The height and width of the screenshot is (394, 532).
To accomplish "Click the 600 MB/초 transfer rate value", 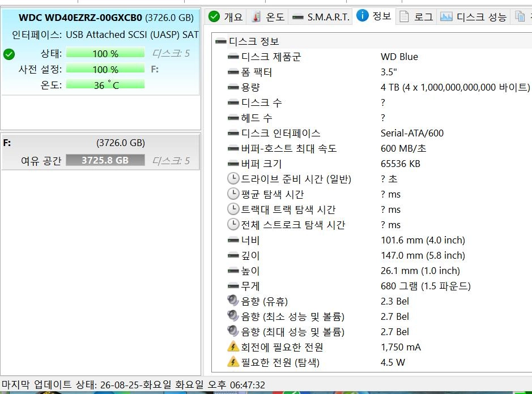I will click(x=403, y=148).
